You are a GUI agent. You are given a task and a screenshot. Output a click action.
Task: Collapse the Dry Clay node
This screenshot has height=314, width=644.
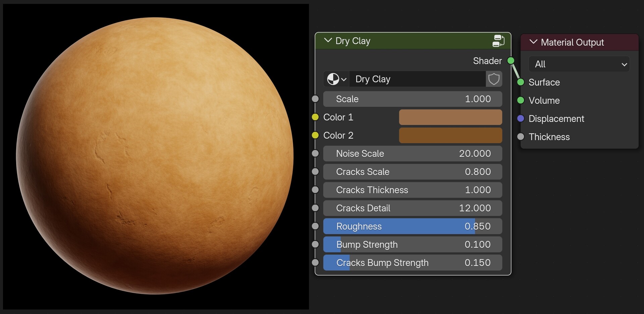click(x=328, y=41)
